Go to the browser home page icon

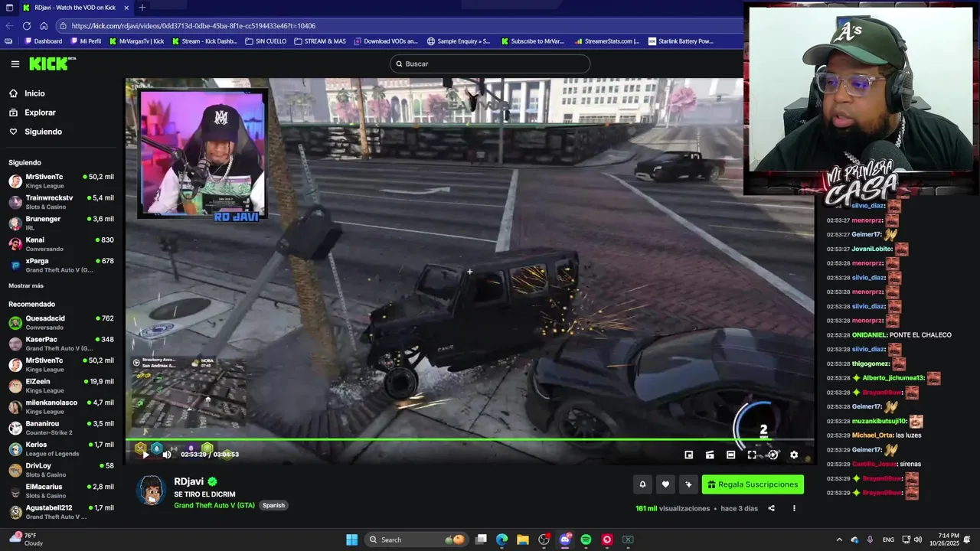click(x=44, y=26)
